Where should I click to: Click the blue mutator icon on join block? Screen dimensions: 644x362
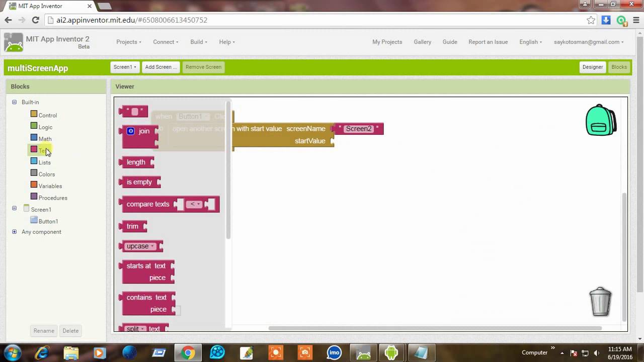(x=131, y=131)
